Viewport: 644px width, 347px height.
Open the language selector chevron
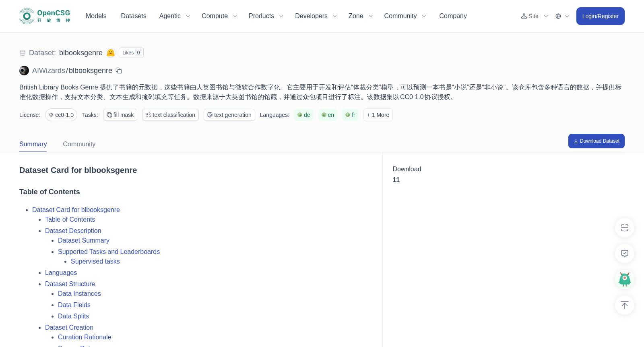(567, 16)
